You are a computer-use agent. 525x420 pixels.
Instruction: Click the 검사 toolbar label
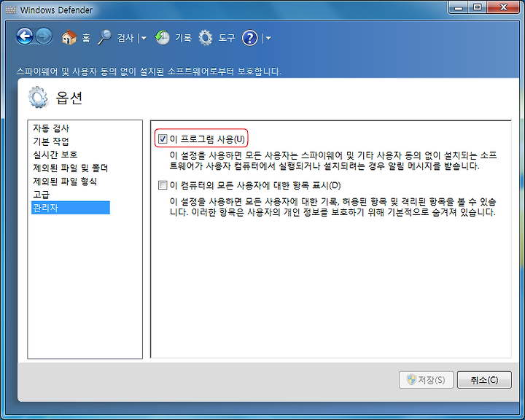tap(125, 38)
